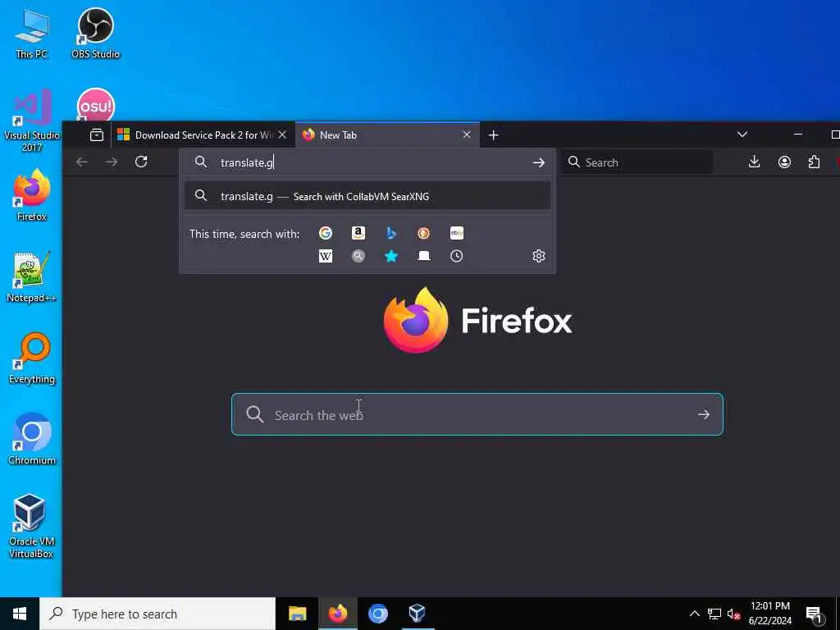Select the Firefox desktop shortcut
Viewport: 840px width, 630px height.
pyautogui.click(x=32, y=195)
